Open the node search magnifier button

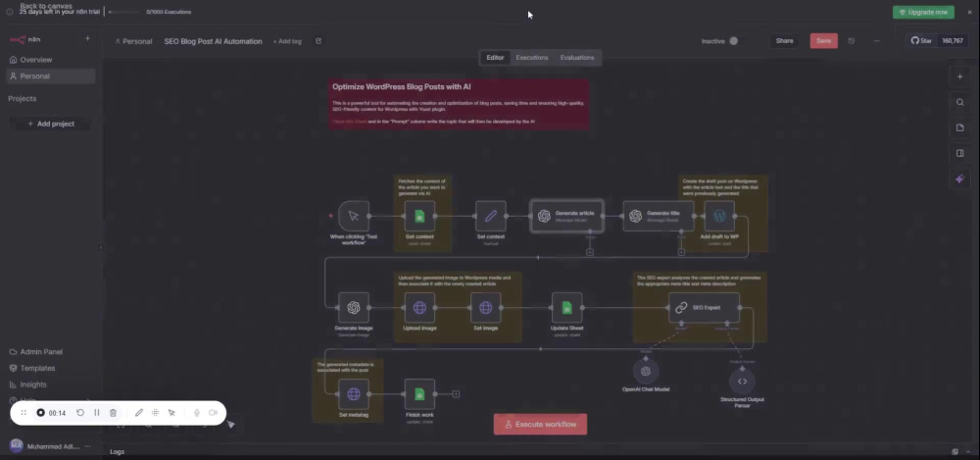[960, 103]
